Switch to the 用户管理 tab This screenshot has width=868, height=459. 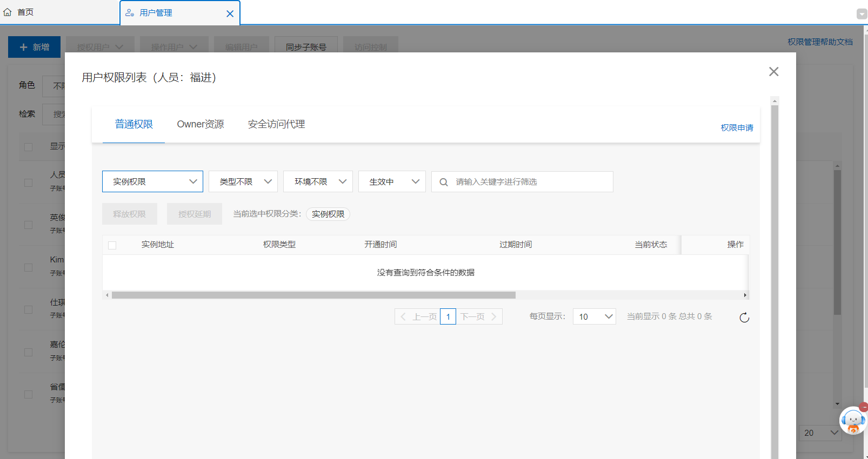click(x=156, y=13)
